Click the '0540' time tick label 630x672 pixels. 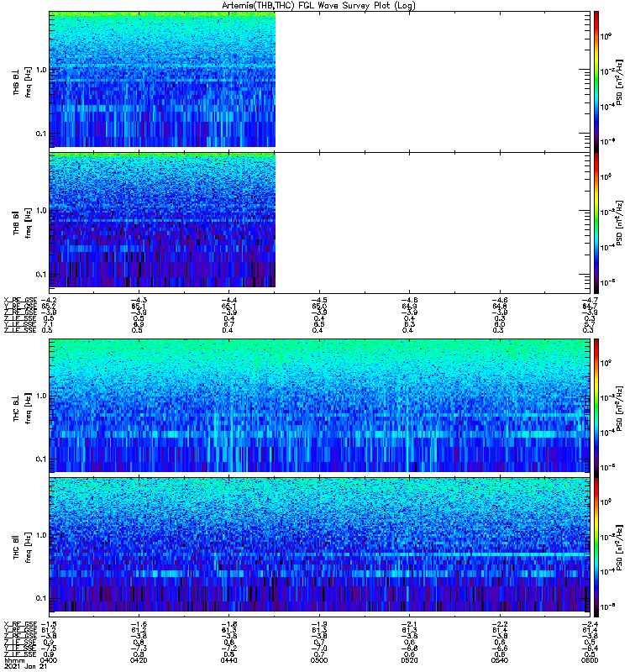pos(500,660)
